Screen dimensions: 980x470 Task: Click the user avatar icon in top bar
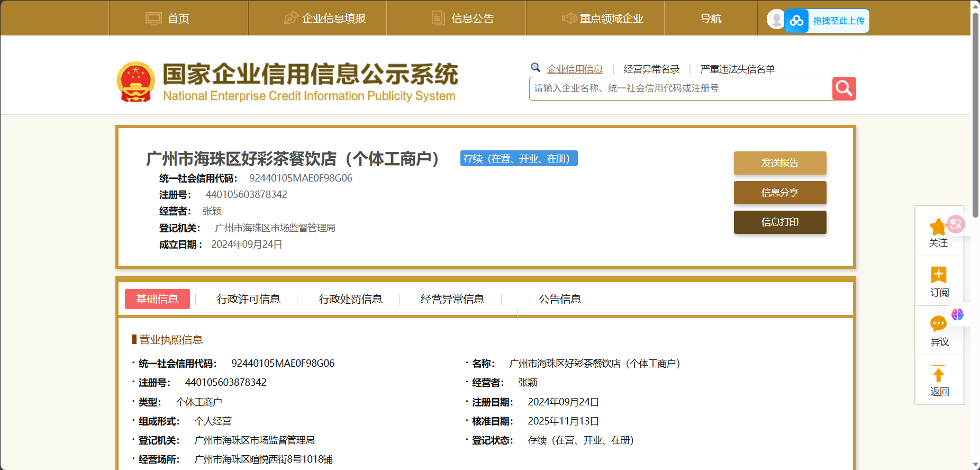[x=776, y=20]
